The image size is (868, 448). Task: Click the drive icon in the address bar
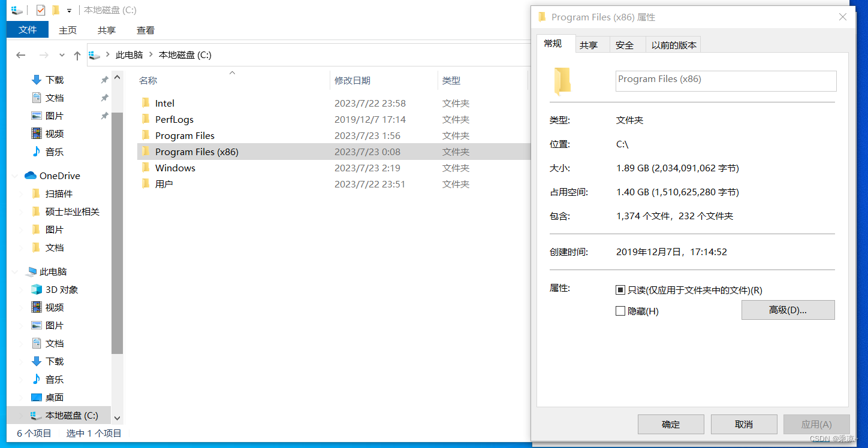point(95,55)
